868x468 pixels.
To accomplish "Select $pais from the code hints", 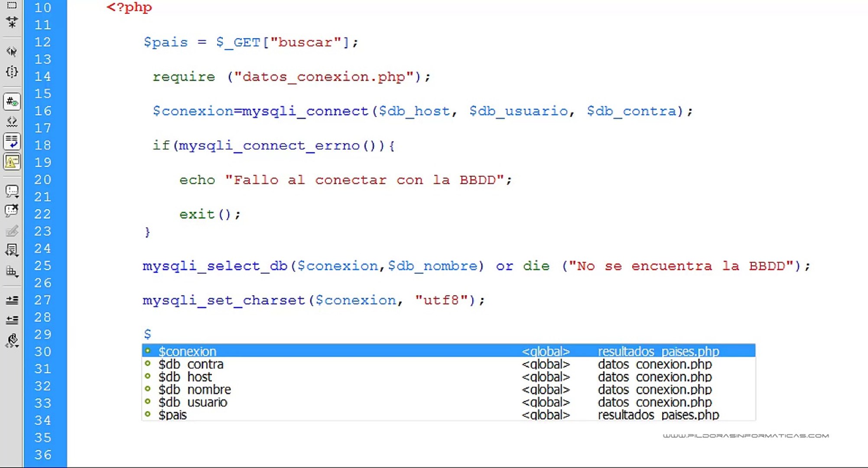I will pos(449,414).
